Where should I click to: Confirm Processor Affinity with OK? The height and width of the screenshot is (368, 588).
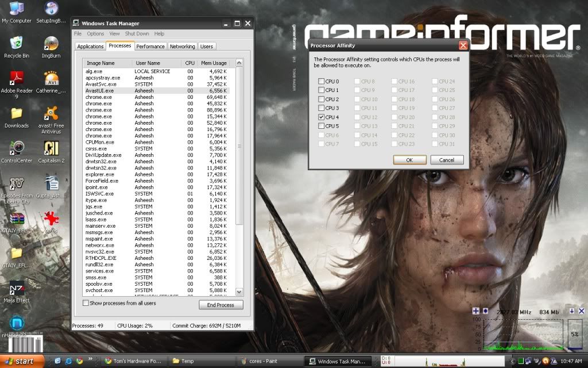(x=409, y=160)
